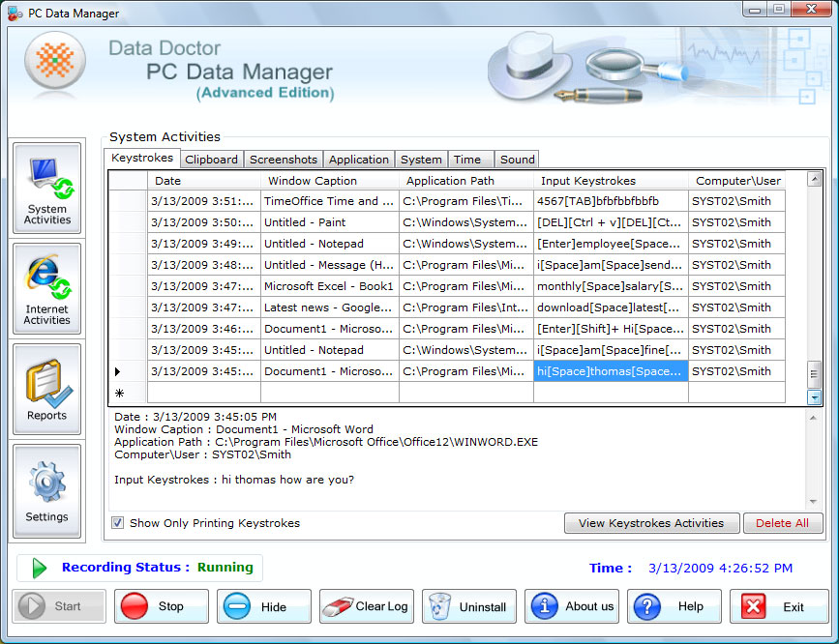Open the Sound tab
839x644 pixels.
pyautogui.click(x=517, y=160)
